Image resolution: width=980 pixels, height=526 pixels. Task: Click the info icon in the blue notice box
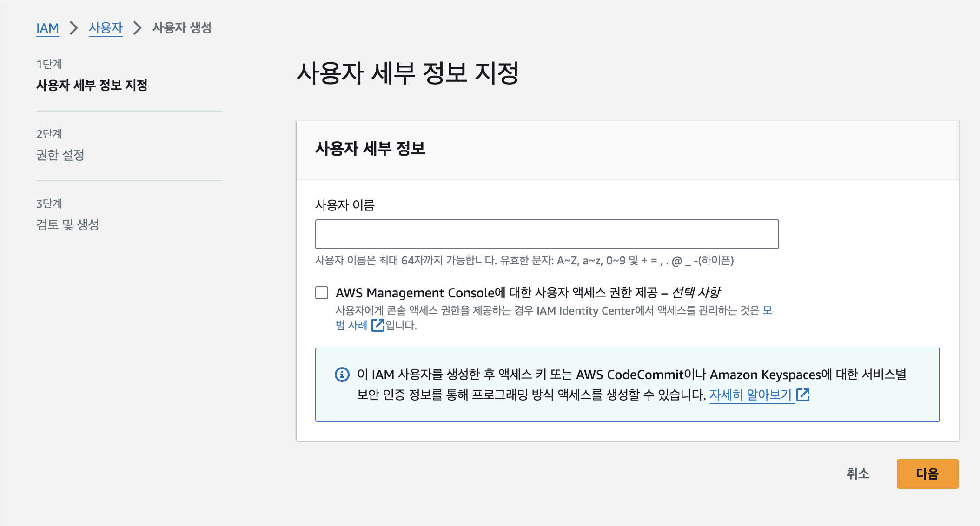[x=342, y=375]
